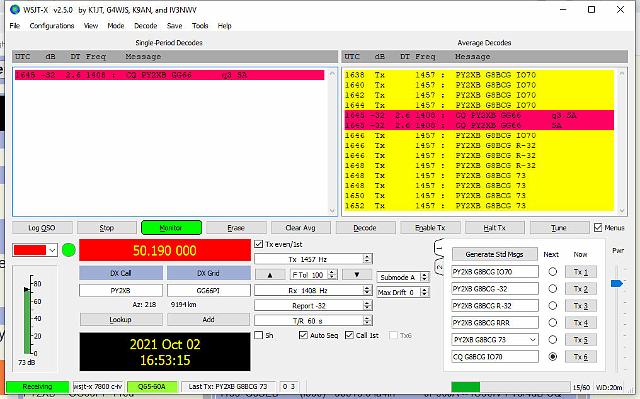Screen dimensions: 640x399
Task: Click the Lookup button
Action: tap(121, 319)
